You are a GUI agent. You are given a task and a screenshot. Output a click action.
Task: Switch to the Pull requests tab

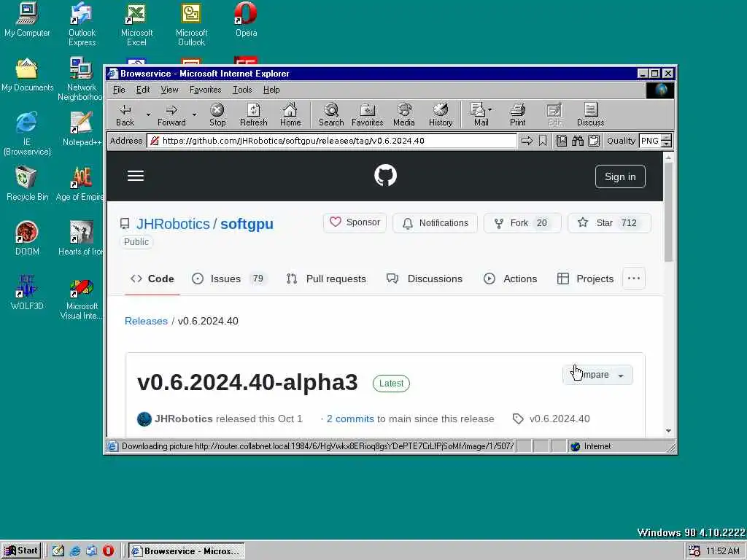[x=326, y=279]
